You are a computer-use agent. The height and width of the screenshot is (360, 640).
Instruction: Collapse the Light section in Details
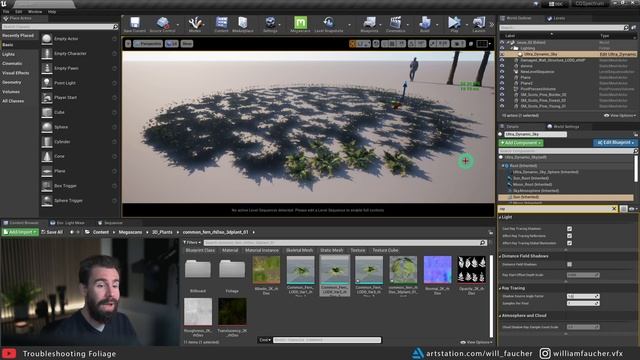click(500, 217)
